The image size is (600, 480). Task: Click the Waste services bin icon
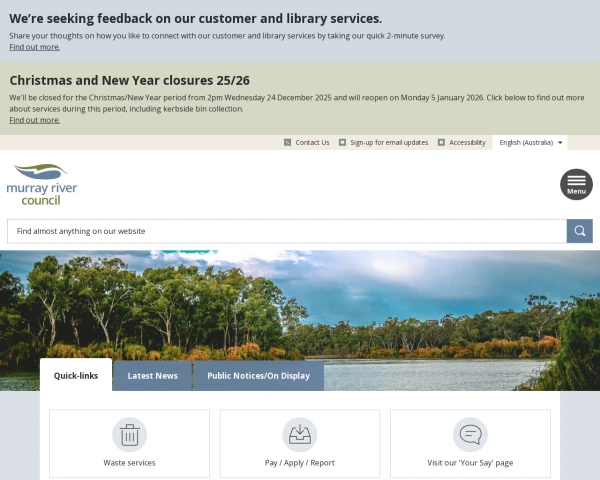coord(129,434)
